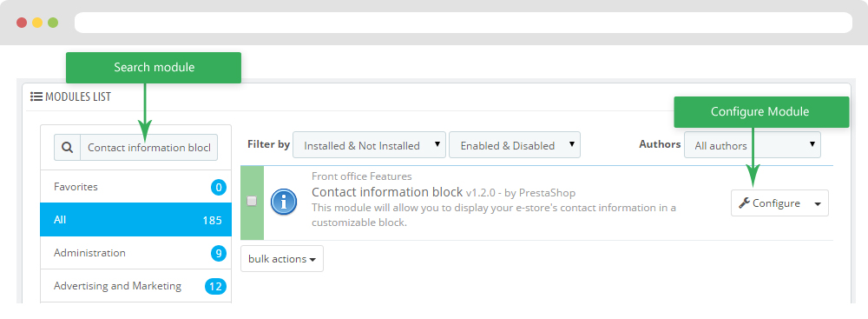Click the Favorites count badge
Viewport: 868px width, 319px height.
click(x=218, y=188)
